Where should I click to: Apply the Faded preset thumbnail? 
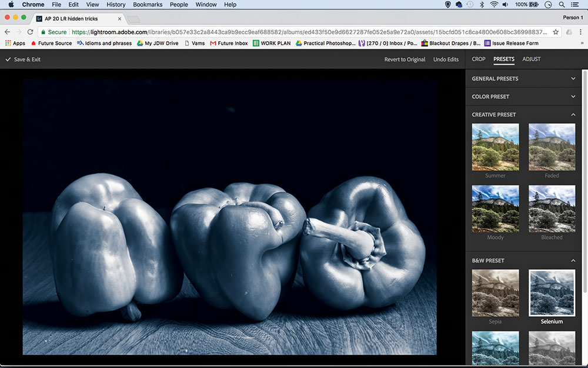pyautogui.click(x=552, y=147)
